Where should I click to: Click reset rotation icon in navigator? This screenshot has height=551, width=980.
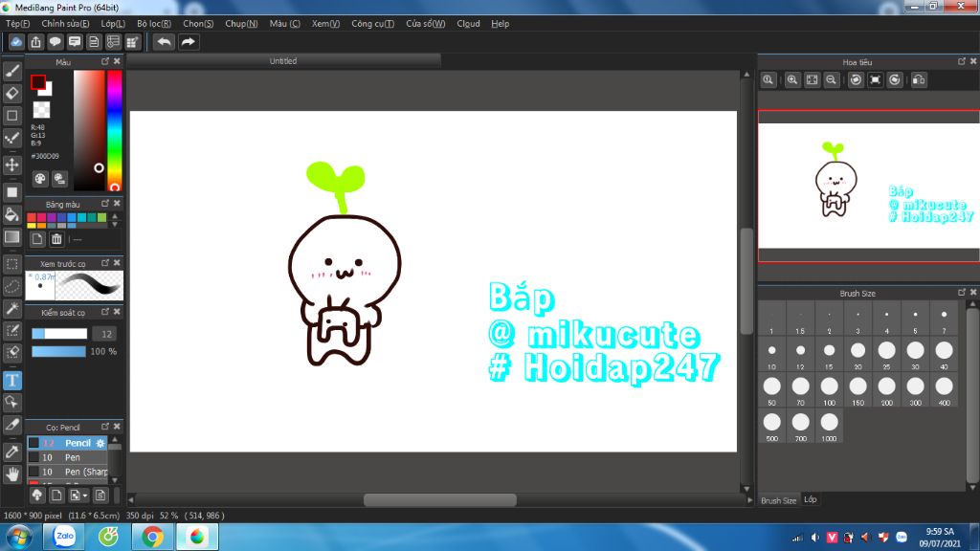(876, 80)
